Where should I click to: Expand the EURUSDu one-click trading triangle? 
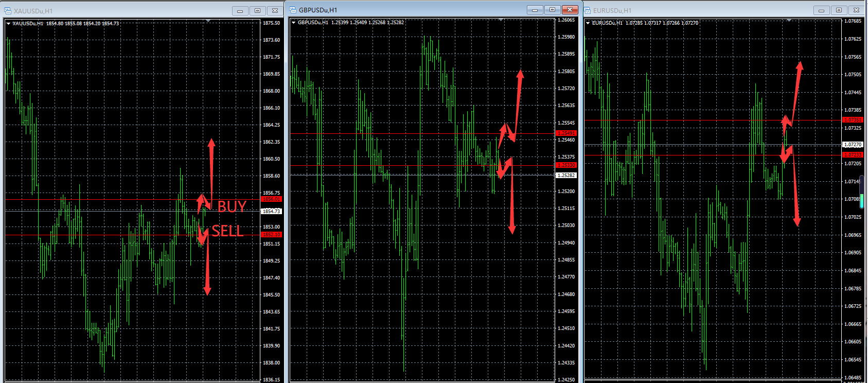click(x=588, y=23)
